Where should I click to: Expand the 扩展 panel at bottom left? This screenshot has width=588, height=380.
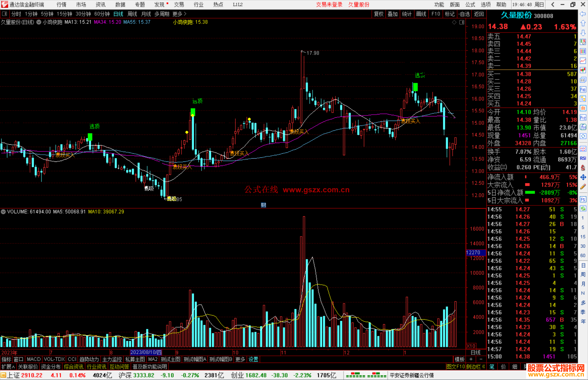(x=8, y=367)
